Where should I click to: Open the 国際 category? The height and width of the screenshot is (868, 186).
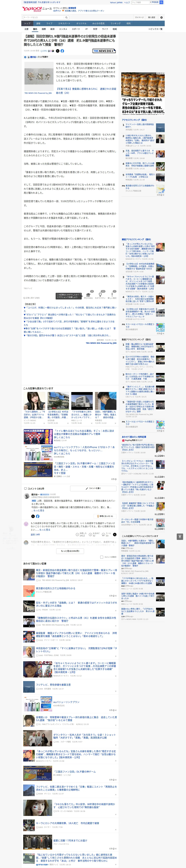click(x=44, y=29)
